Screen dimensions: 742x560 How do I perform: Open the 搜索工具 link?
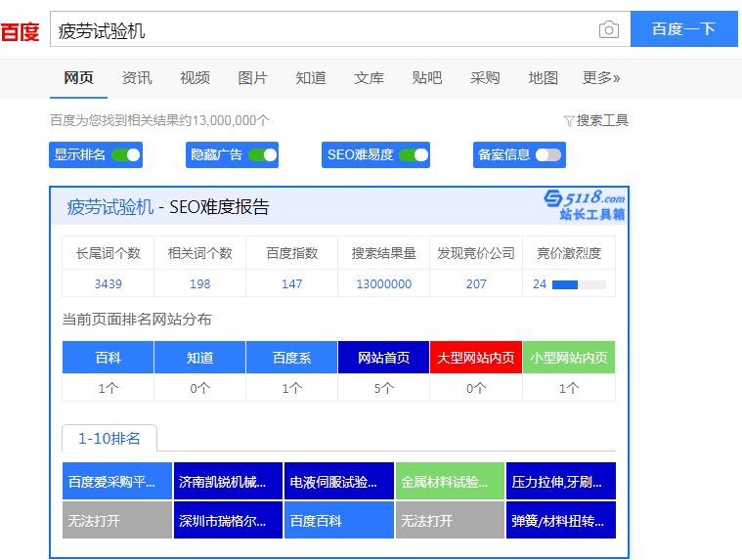[602, 120]
